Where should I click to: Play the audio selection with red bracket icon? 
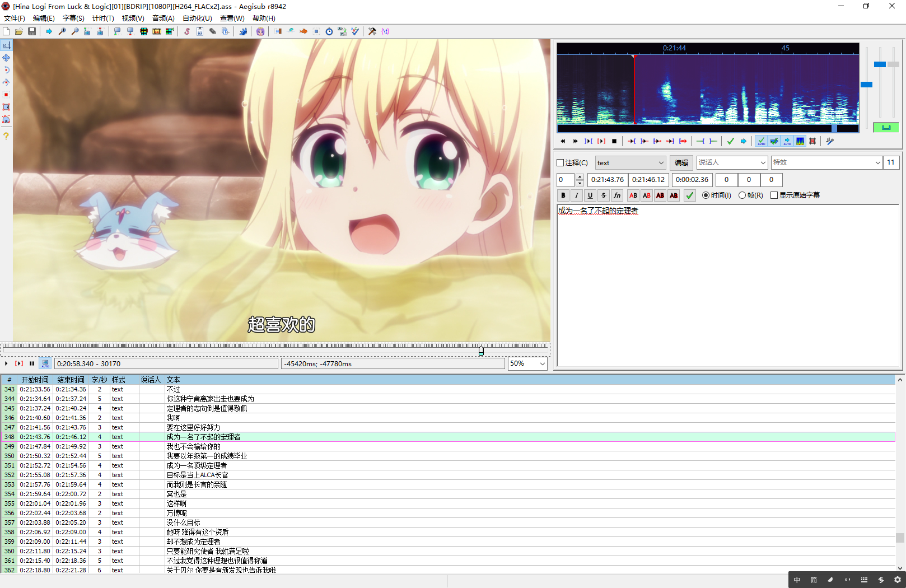tap(601, 141)
